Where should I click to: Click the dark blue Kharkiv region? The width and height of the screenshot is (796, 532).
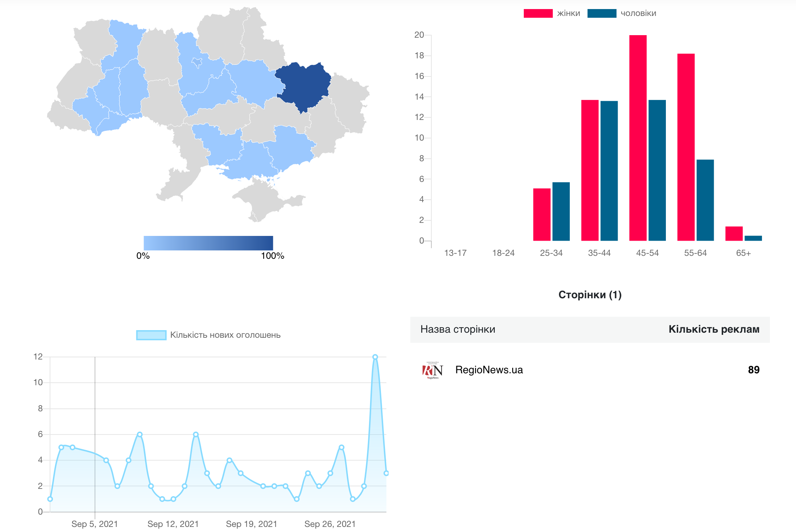[x=304, y=85]
